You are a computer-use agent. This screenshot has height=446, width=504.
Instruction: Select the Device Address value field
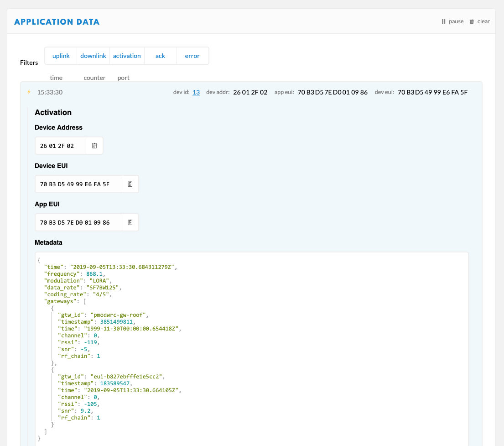click(60, 146)
